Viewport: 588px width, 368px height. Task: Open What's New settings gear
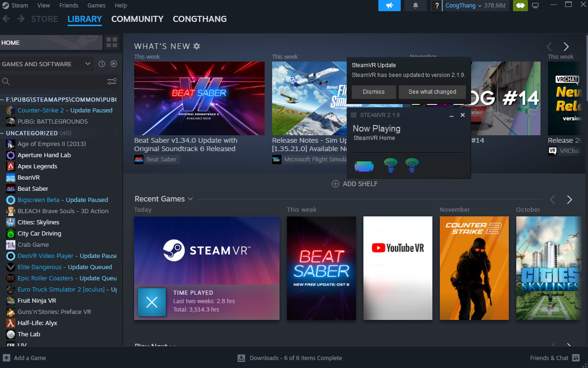(x=197, y=46)
